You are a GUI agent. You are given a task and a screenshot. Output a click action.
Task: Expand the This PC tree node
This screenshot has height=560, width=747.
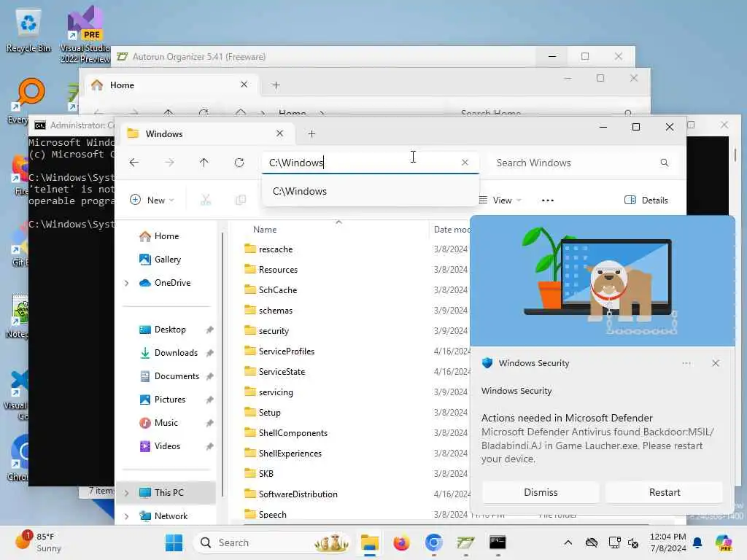pyautogui.click(x=126, y=493)
